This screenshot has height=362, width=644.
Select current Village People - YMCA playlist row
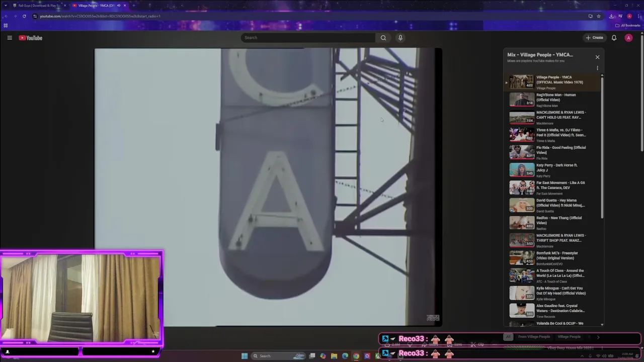(552, 82)
